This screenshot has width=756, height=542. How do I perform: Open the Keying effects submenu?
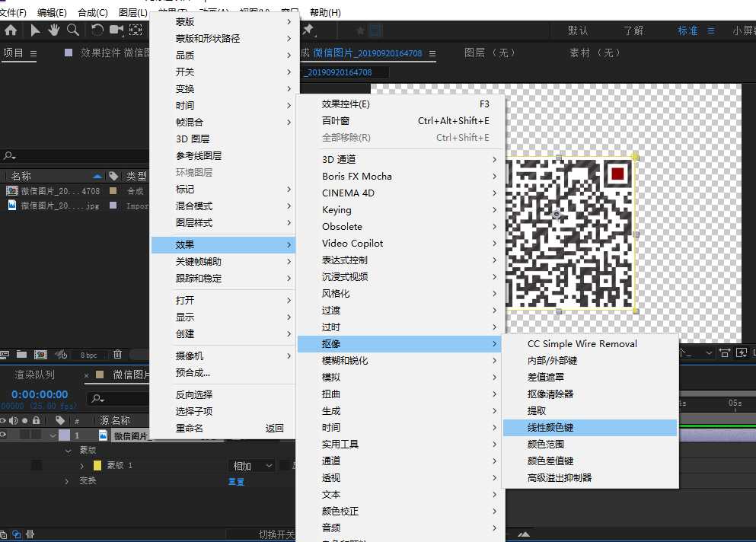[400, 210]
